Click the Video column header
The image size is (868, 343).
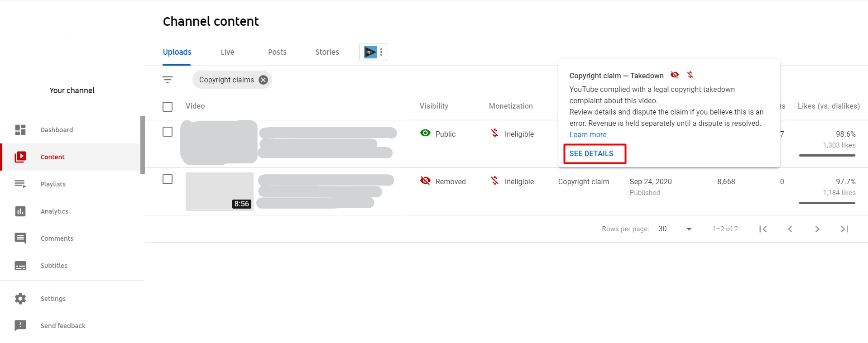pyautogui.click(x=195, y=106)
